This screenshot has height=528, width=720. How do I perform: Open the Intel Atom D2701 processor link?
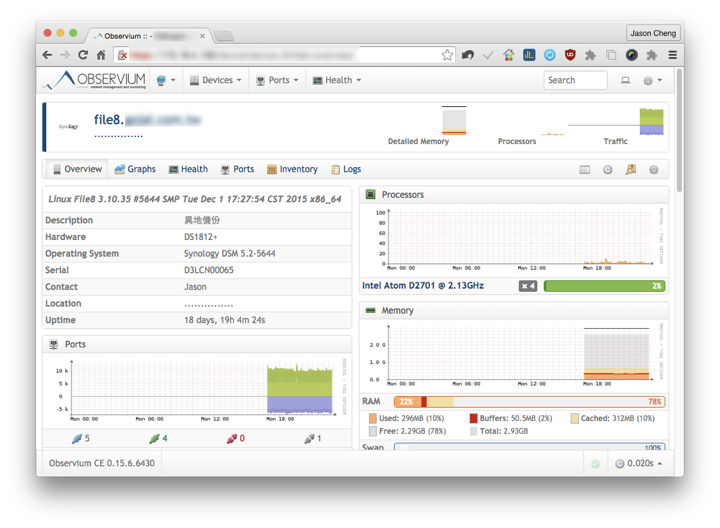(423, 286)
